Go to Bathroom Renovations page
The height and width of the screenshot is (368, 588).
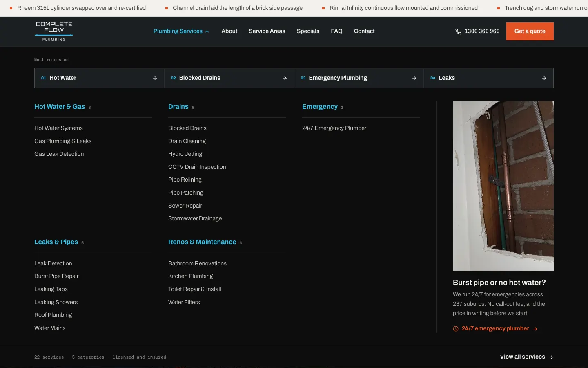[x=197, y=263]
